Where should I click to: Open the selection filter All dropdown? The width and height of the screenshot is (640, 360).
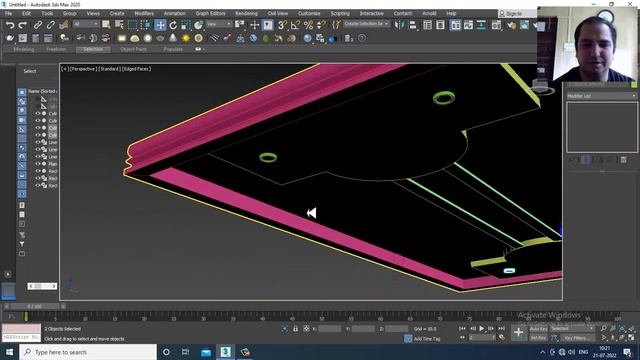86,24
